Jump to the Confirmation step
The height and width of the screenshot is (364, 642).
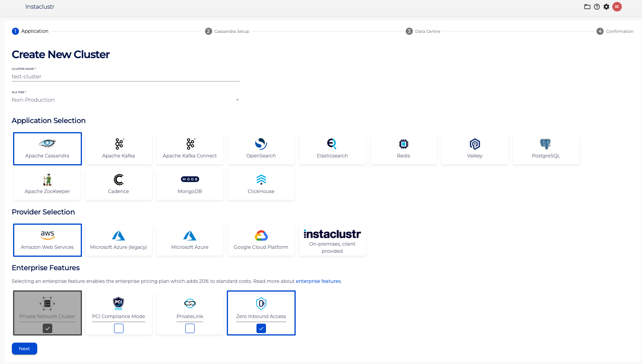tap(615, 31)
